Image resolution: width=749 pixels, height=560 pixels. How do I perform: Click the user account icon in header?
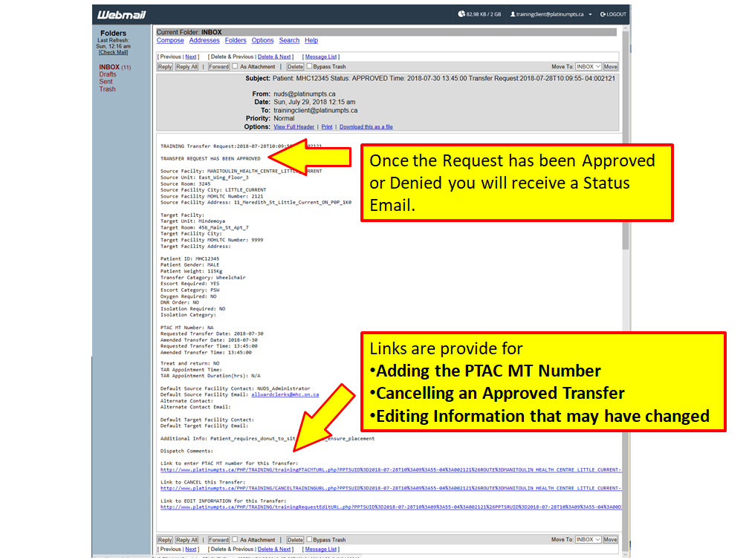(513, 14)
